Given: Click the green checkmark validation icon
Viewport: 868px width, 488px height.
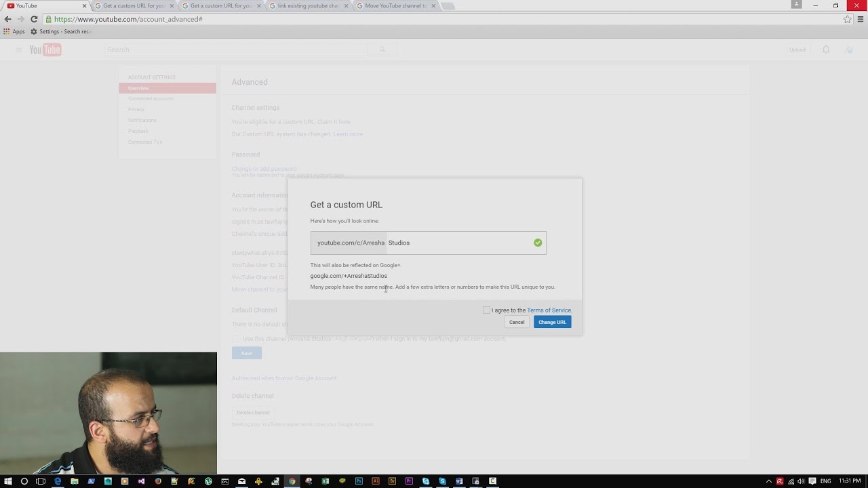Looking at the screenshot, I should (538, 243).
